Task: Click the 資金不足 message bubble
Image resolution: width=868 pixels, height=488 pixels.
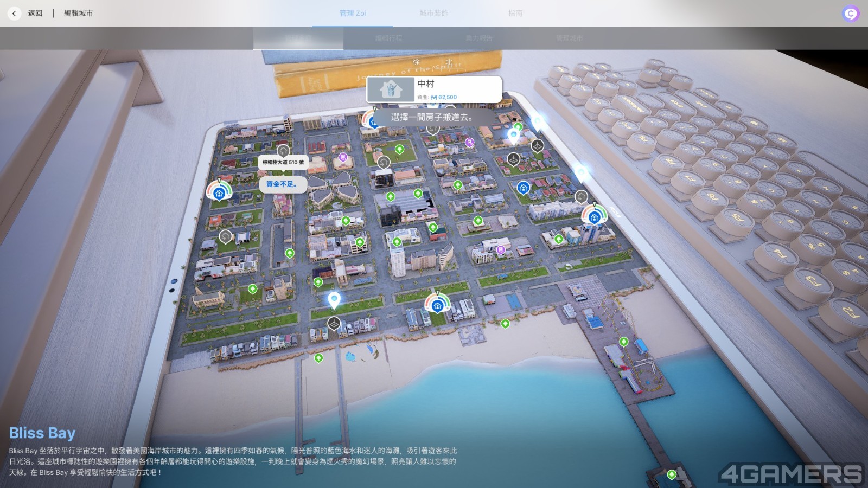Action: point(282,184)
